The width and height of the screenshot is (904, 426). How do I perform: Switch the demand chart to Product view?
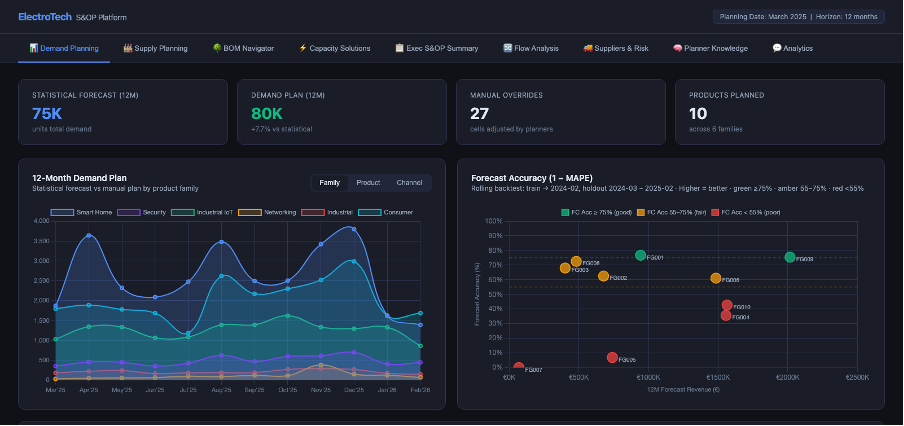(x=368, y=183)
